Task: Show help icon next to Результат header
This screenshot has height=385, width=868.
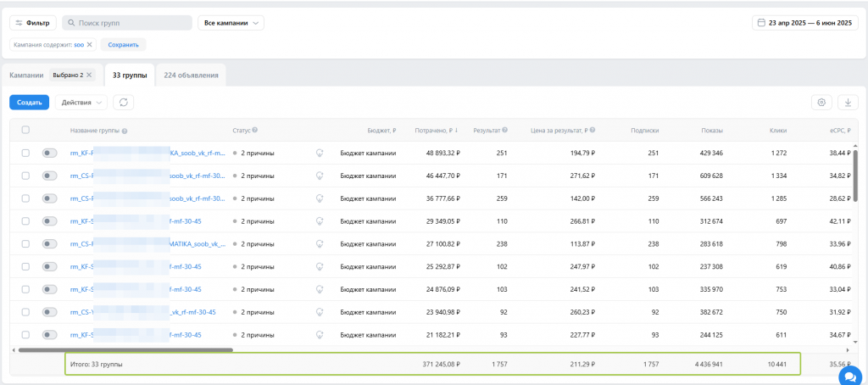Action: tap(505, 131)
